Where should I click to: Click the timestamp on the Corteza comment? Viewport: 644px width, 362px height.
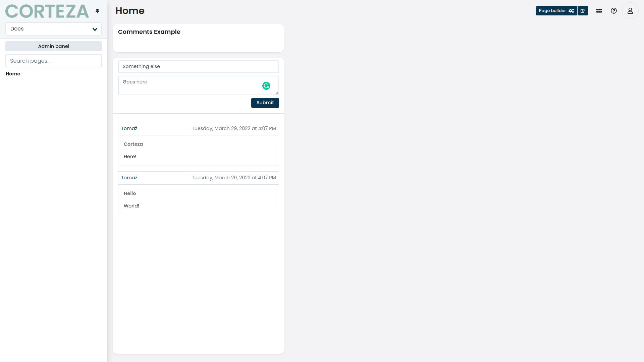click(234, 129)
